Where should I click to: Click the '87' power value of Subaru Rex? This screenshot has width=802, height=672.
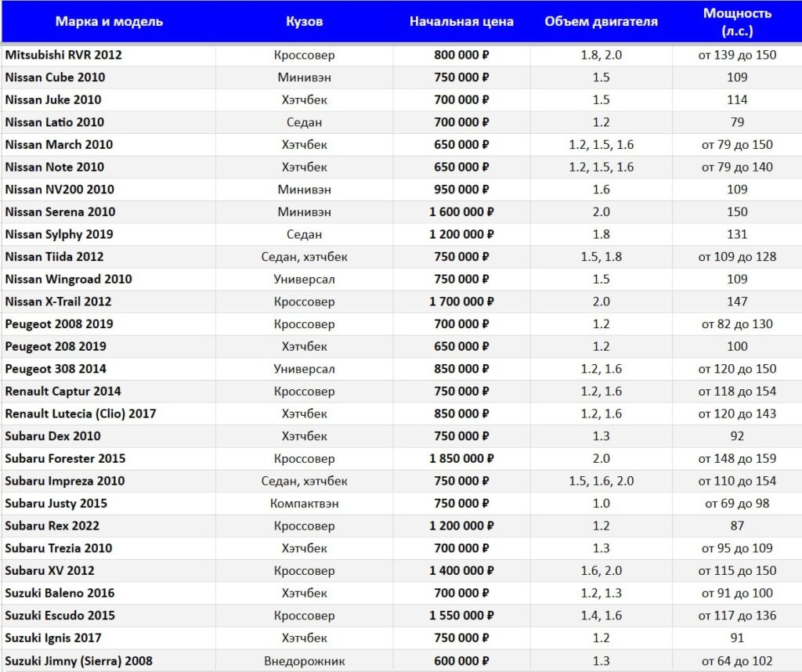737,526
